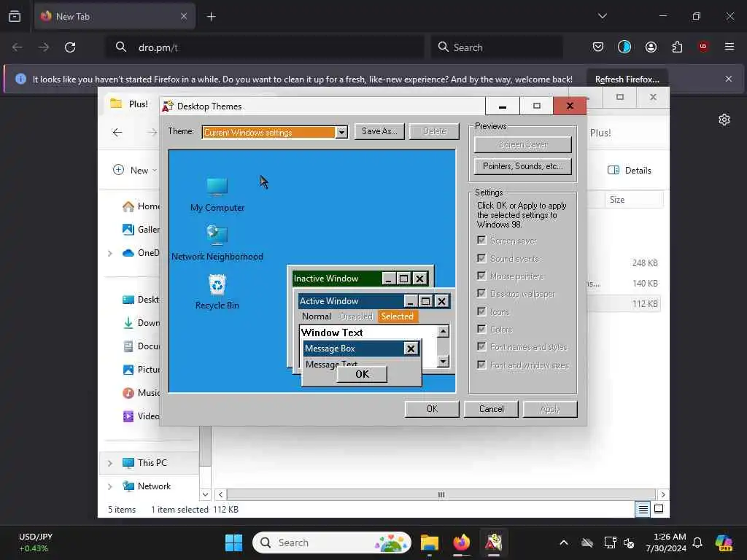Show hidden system tray icons
The width and height of the screenshot is (747, 560).
click(x=564, y=542)
